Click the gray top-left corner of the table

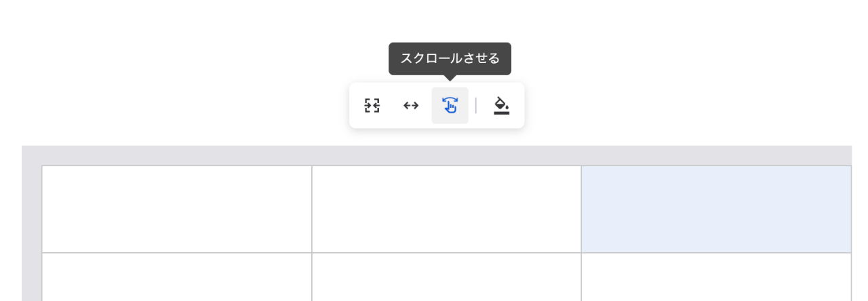(x=32, y=155)
